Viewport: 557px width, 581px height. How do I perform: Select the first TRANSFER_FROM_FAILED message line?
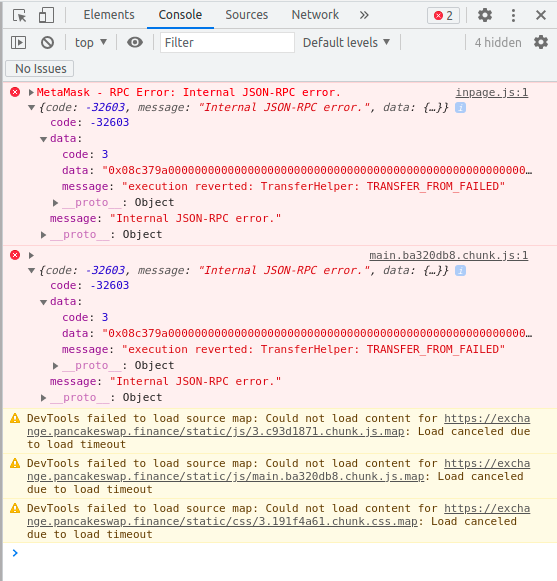tap(283, 186)
